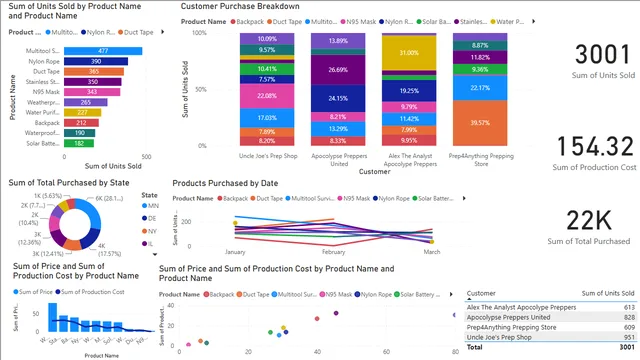Click the N95 Mask bar showing 343

[x=92, y=92]
